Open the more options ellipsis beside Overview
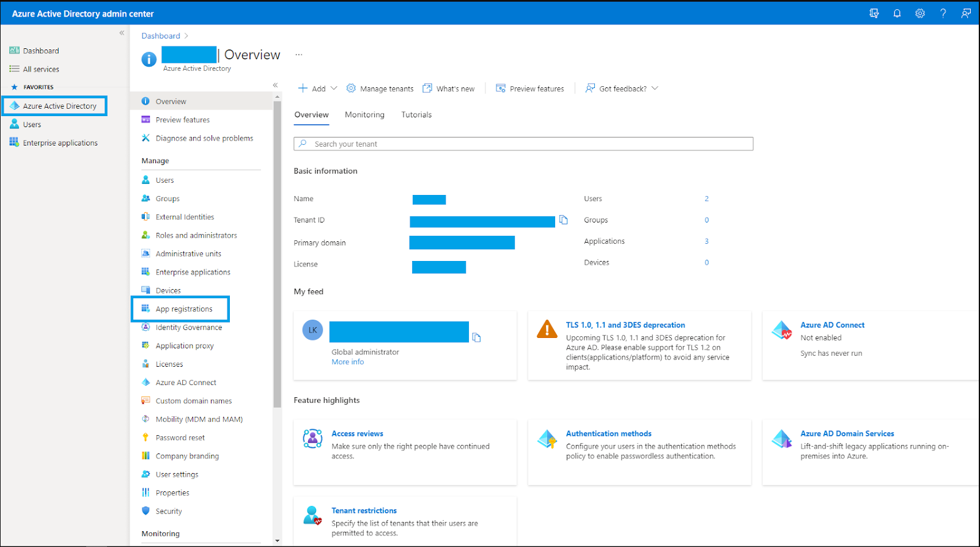The image size is (980, 547). [x=299, y=54]
